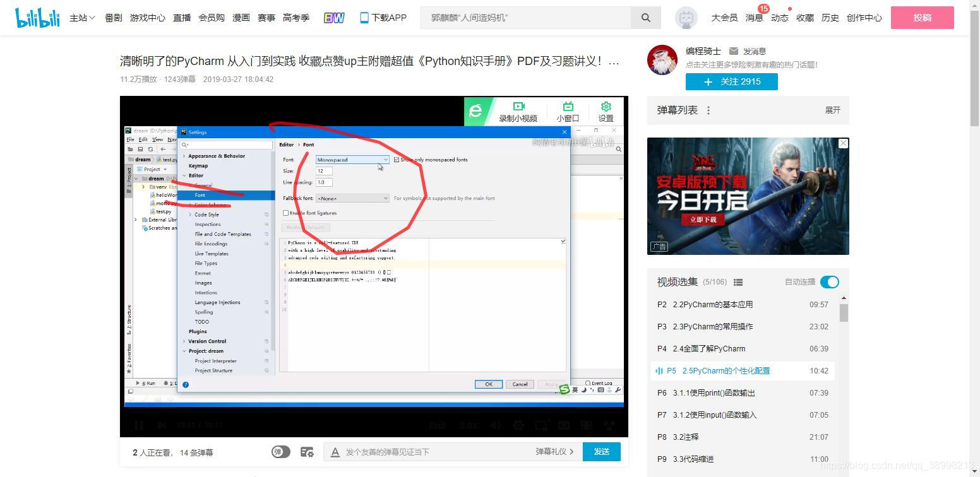This screenshot has width=980, height=477.
Task: Open the 高考季 nav item
Action: tap(296, 18)
